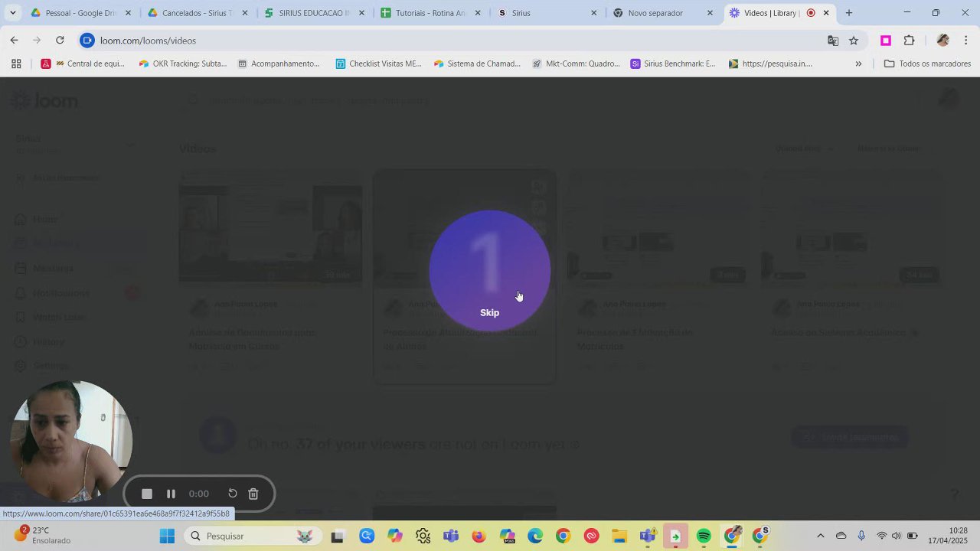Screen dimensions: 980x551
Task: Switch to Cancelados - Sirius tab
Action: click(x=197, y=13)
